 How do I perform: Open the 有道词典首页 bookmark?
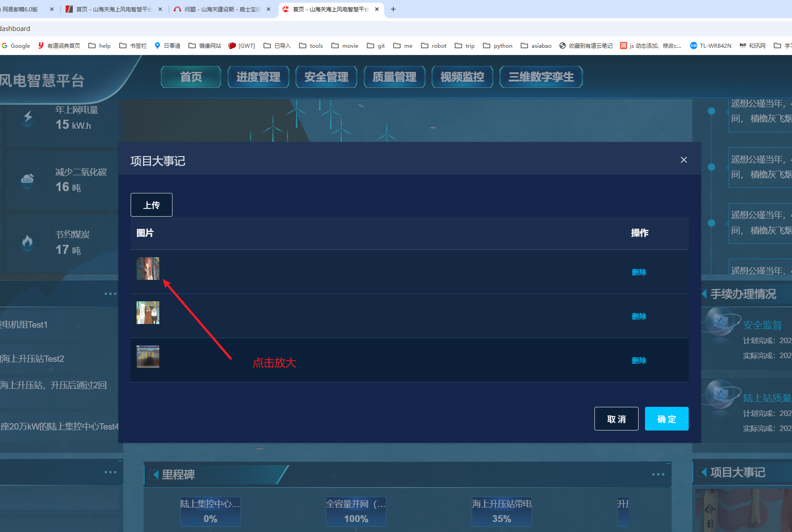[x=59, y=46]
